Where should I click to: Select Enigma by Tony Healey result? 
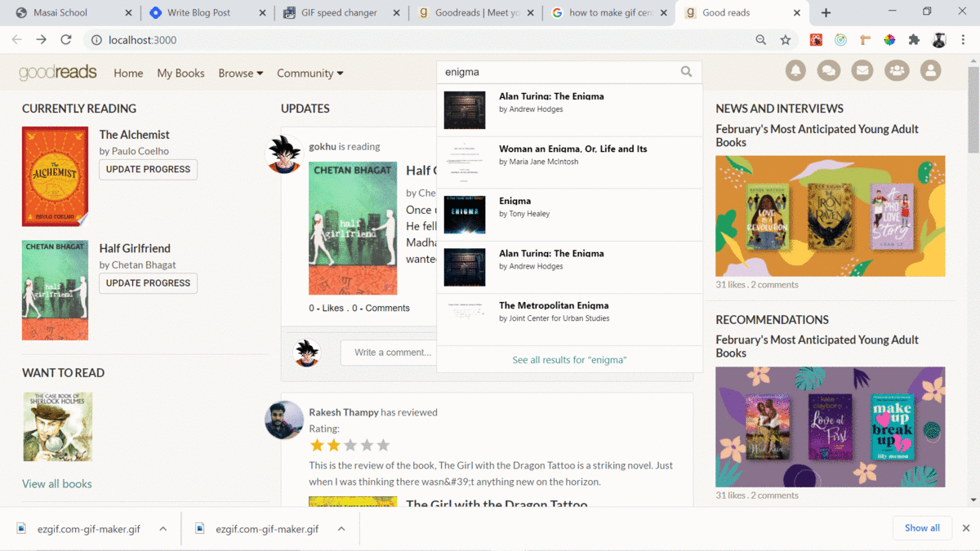[569, 215]
